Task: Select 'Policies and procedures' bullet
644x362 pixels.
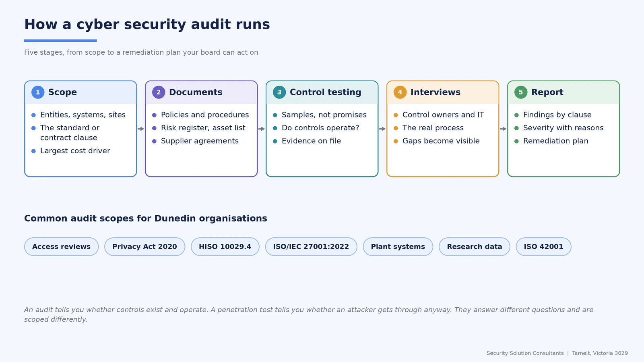Action: pyautogui.click(x=205, y=115)
